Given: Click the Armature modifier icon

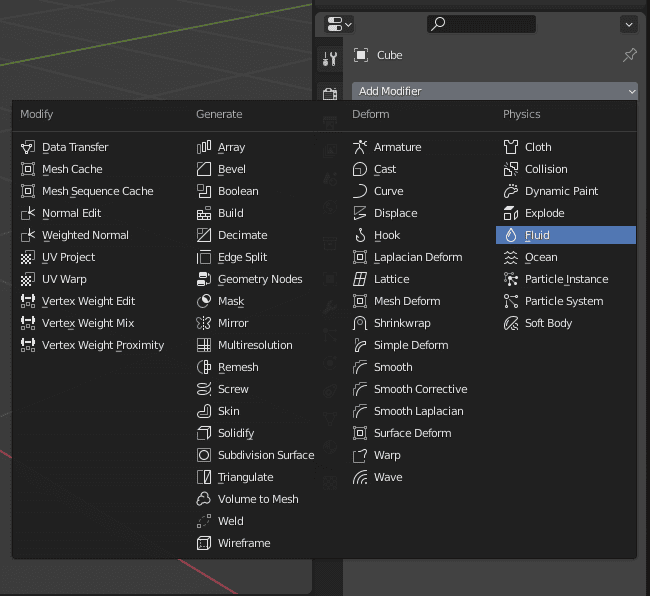Looking at the screenshot, I should tap(360, 147).
